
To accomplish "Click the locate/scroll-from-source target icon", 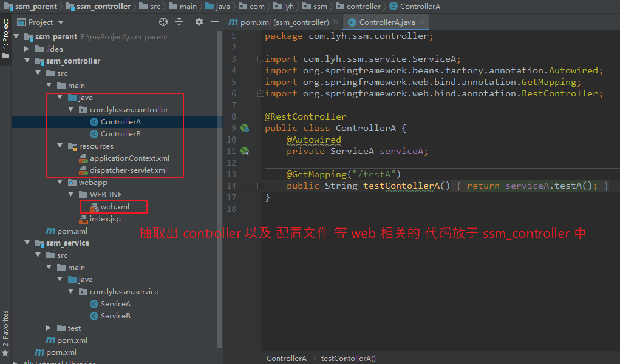I will tap(163, 22).
